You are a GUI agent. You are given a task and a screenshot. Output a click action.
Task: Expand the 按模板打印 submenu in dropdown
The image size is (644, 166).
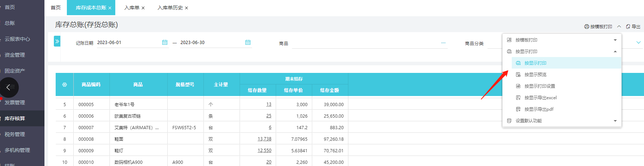615,40
